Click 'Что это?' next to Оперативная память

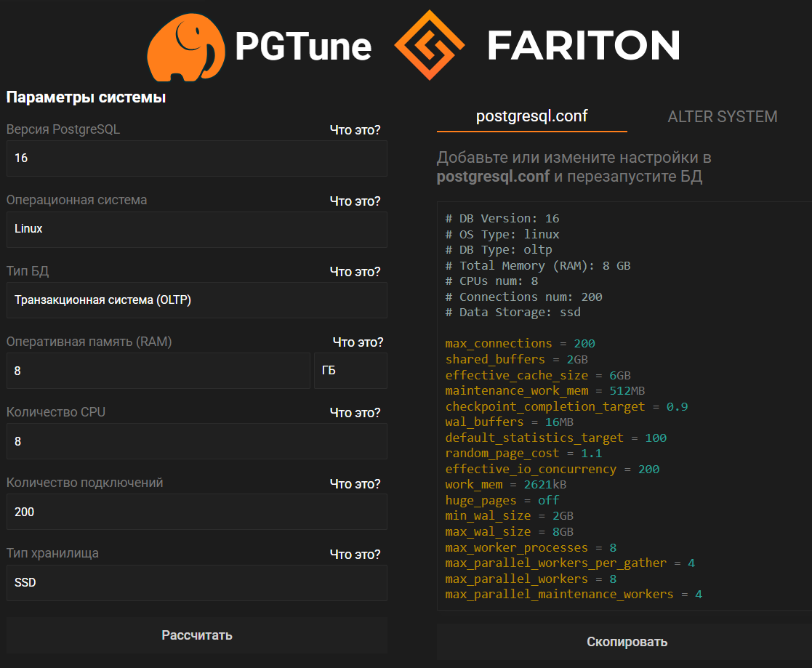(358, 342)
